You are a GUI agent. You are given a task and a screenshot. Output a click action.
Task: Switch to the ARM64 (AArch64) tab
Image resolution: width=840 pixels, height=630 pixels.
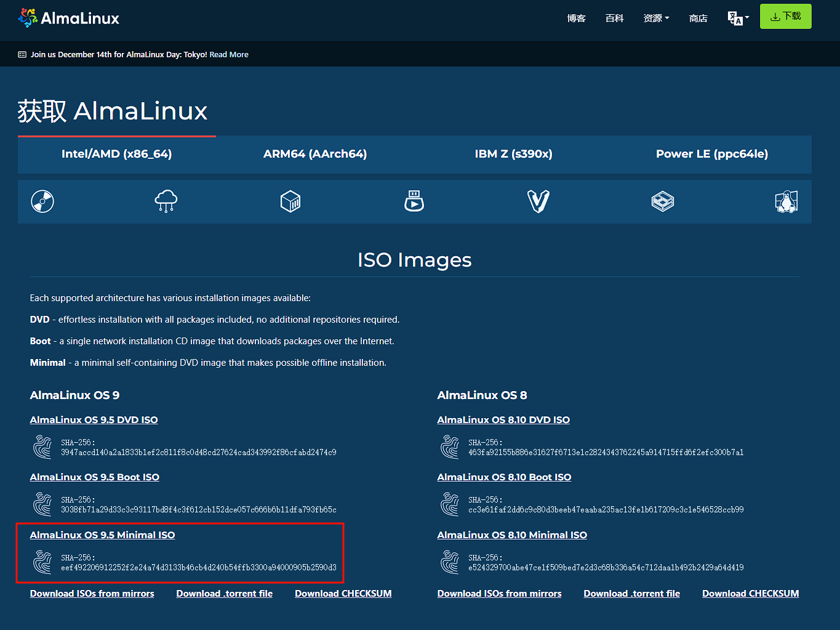(315, 154)
